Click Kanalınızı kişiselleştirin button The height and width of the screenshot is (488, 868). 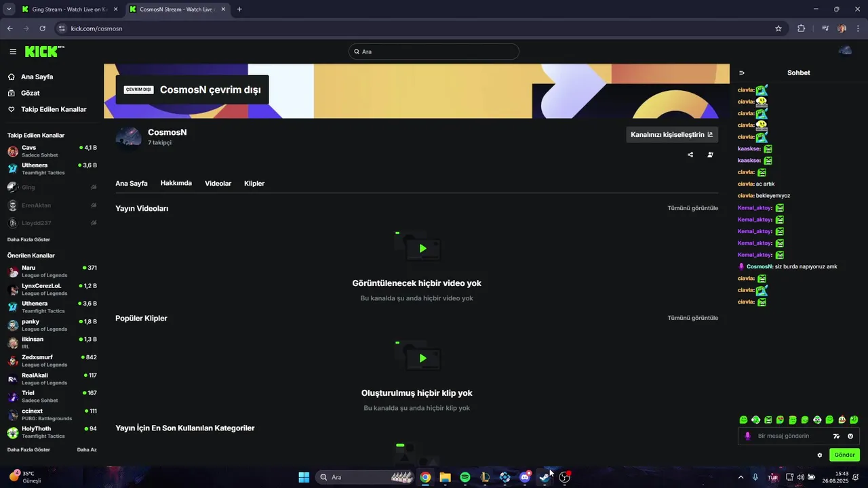coord(671,134)
